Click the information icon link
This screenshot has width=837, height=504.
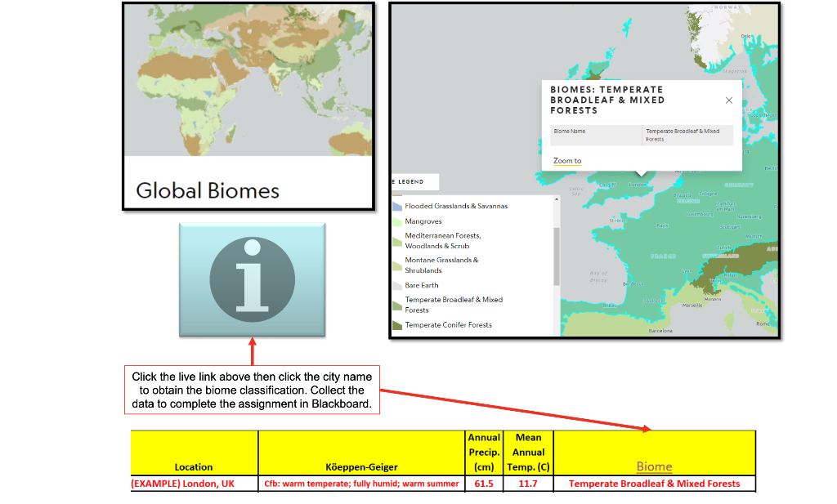(x=251, y=276)
